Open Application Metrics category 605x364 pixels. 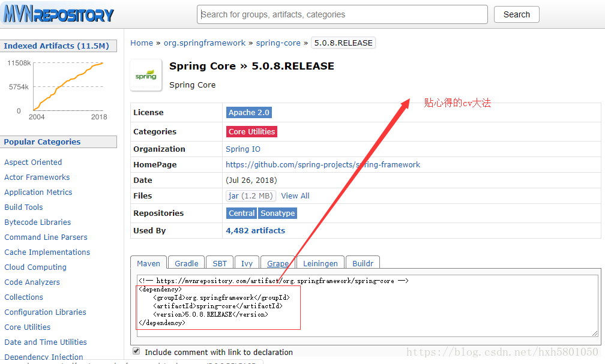coord(38,192)
